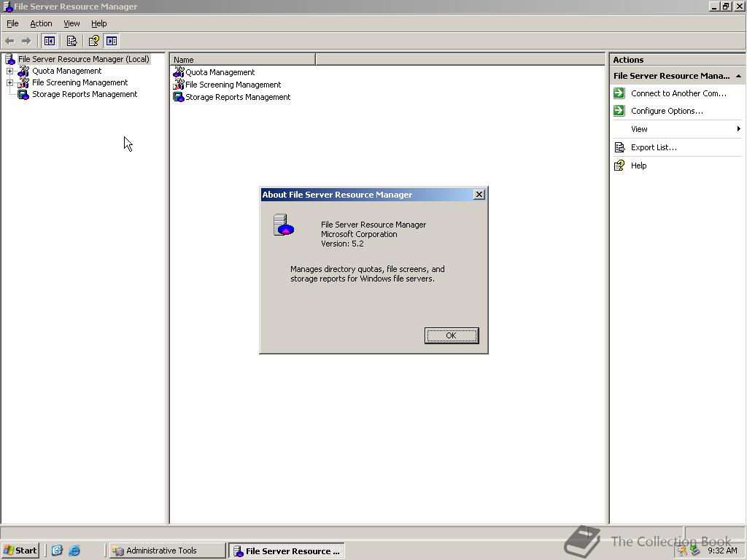This screenshot has width=747, height=560.
Task: Click the Quota Management icon in the Name list
Action: click(179, 72)
